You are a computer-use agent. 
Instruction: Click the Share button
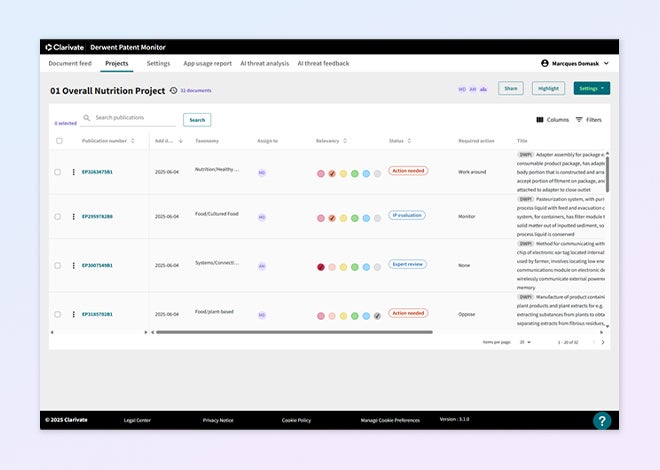point(510,88)
